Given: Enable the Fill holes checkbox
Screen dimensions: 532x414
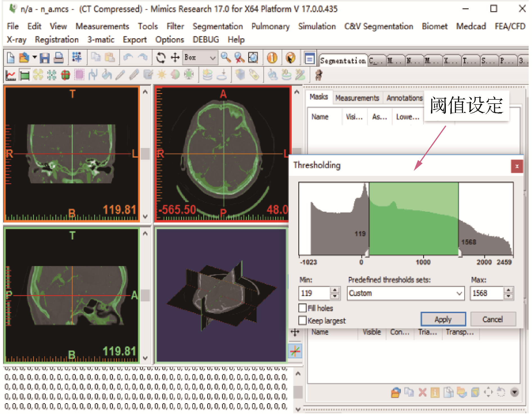Looking at the screenshot, I should pyautogui.click(x=303, y=308).
